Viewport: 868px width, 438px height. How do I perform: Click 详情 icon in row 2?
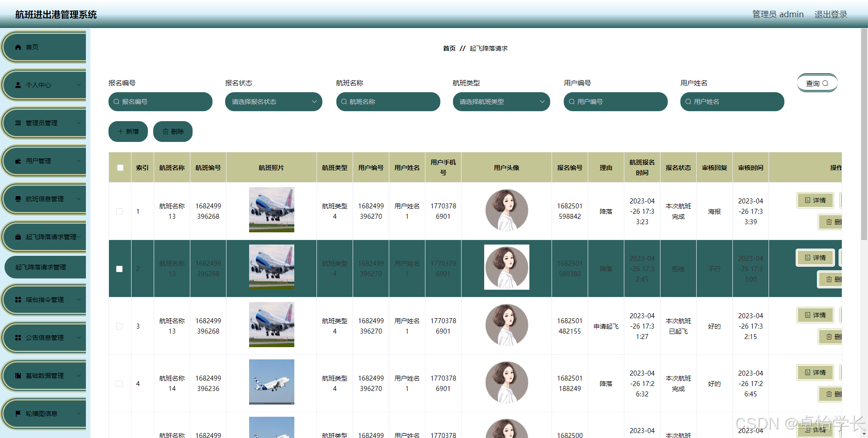[x=807, y=258]
